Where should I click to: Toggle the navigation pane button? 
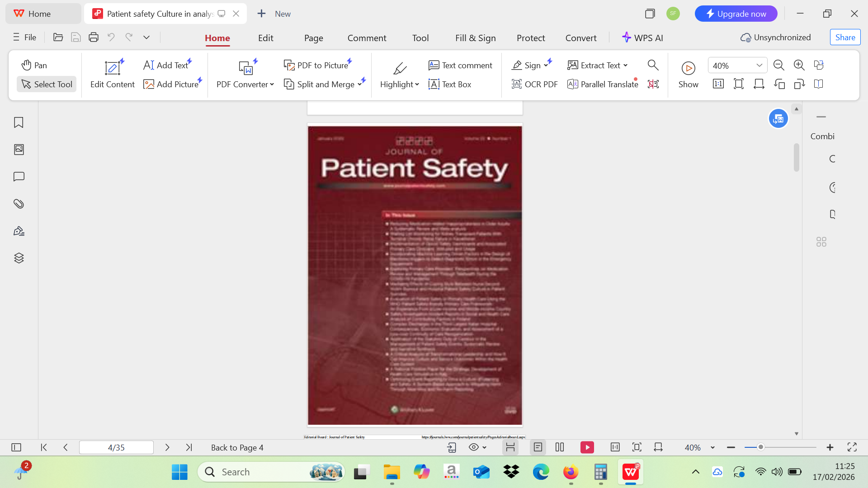point(16,447)
